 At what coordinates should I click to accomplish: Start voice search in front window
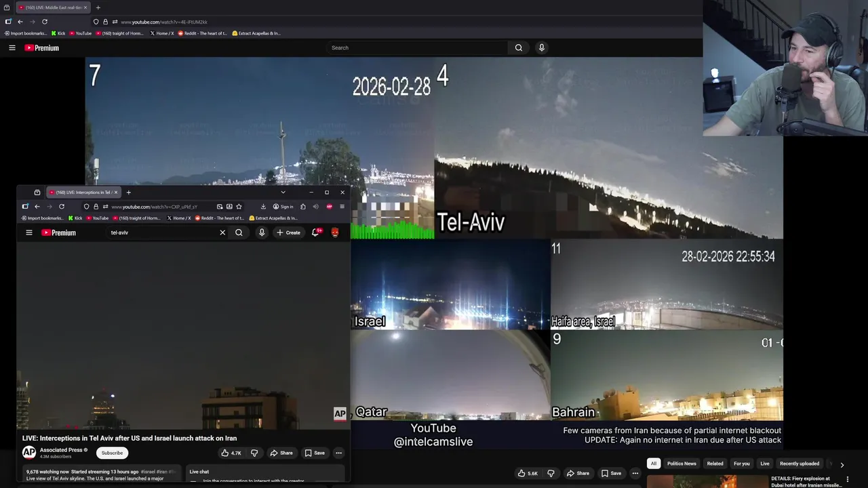[x=262, y=232]
